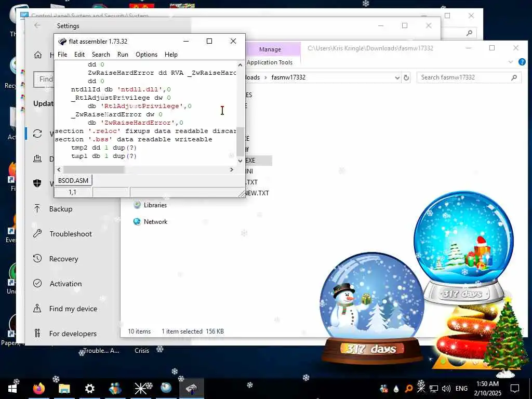Click the tmp2 dd declaration line

coord(104,148)
